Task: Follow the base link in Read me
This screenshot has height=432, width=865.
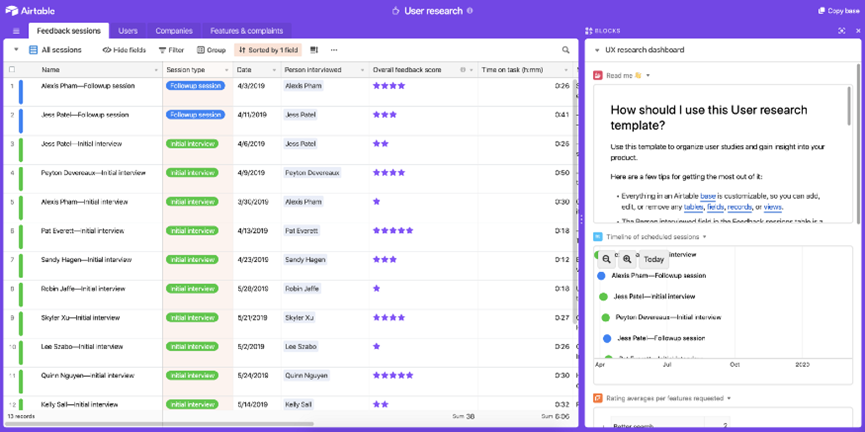Action: [708, 196]
